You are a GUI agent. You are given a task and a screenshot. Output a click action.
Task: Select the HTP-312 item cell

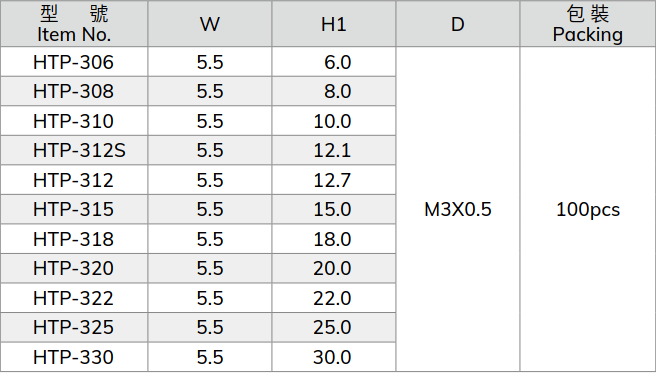[x=73, y=180]
